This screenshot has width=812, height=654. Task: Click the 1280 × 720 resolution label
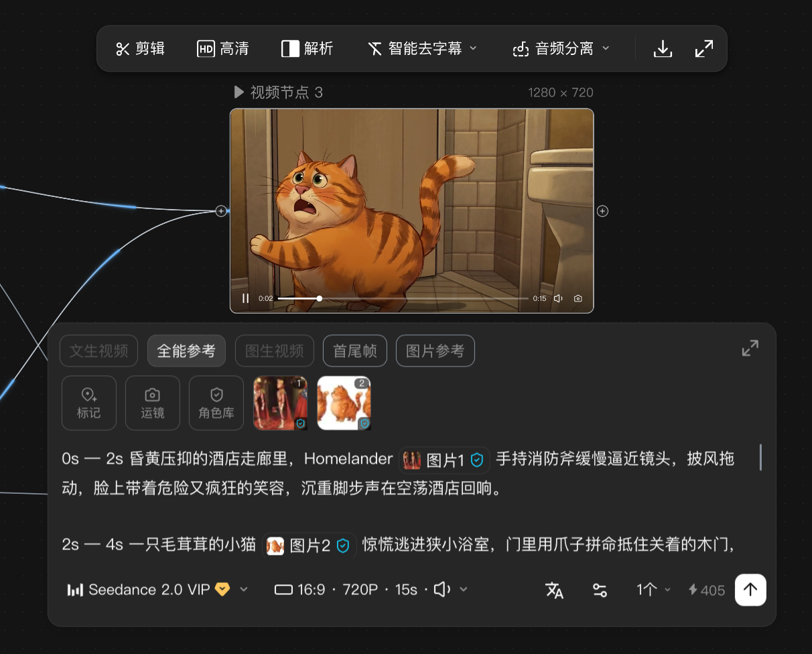click(561, 92)
